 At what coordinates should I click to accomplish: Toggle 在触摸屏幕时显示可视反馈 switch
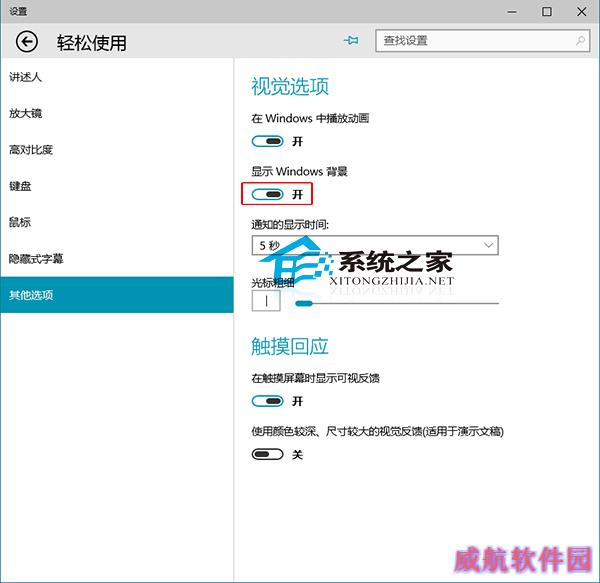point(267,401)
